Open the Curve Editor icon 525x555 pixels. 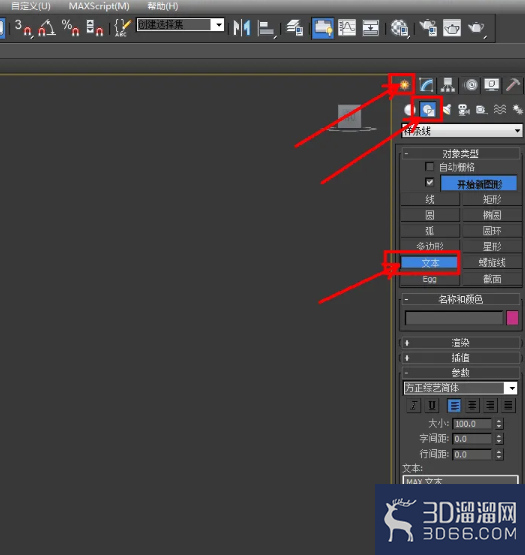tap(347, 28)
